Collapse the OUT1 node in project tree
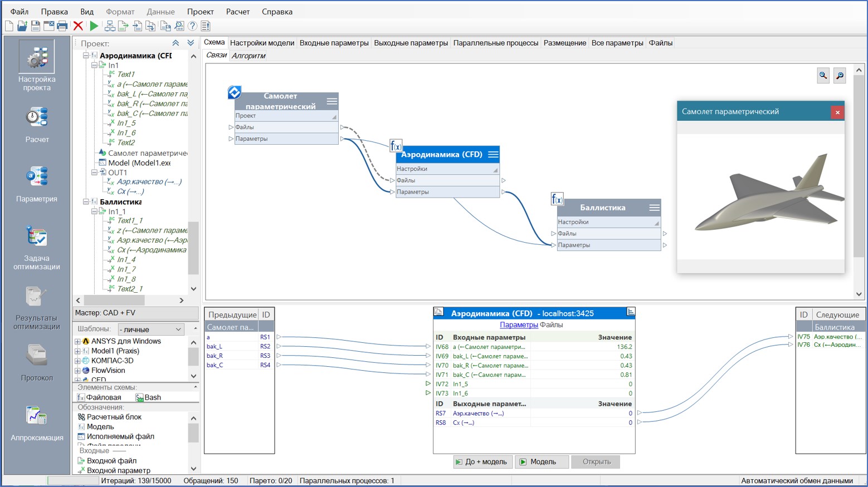Viewport: 868px width, 487px height. click(95, 173)
